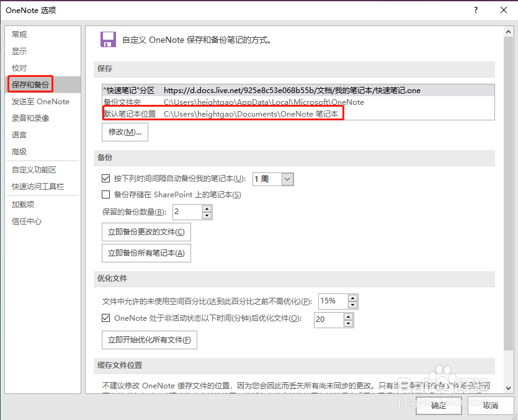Screen dimensions: 518x420
Task: Increase the 15% percentage with up arrow
Action: pyautogui.click(x=353, y=298)
